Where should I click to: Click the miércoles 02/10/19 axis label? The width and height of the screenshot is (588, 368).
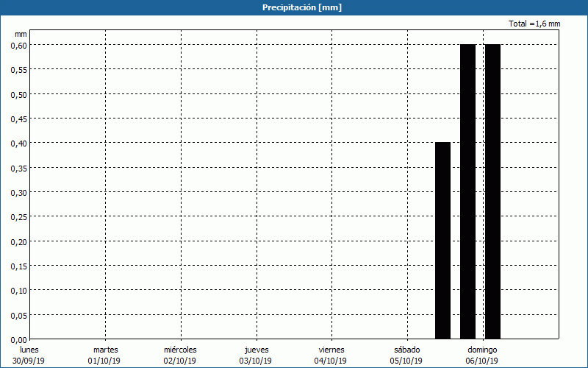click(180, 355)
